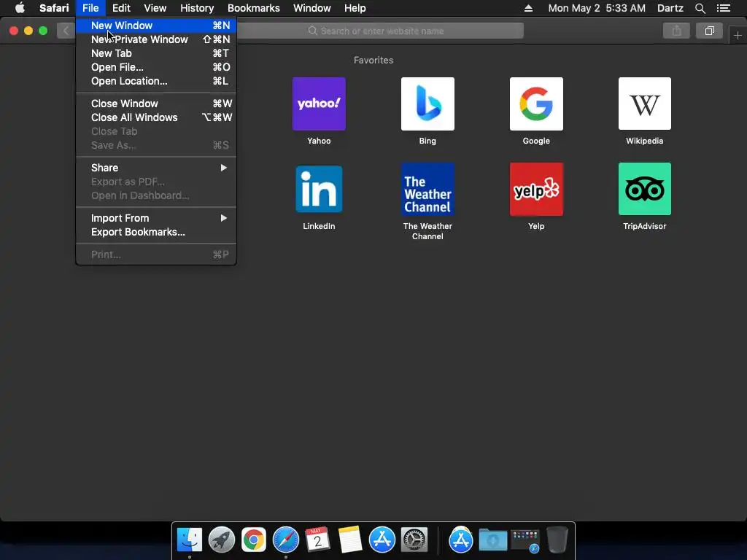Select New Window menu item
747x560 pixels.
(x=156, y=26)
